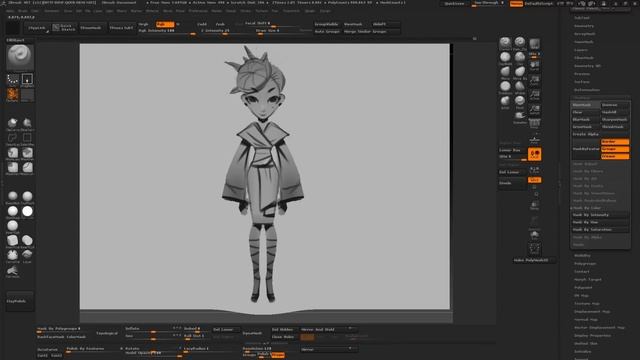Toggle the Crease option in MaskByFeature
Screen dimensions: 640x360
pos(615,156)
